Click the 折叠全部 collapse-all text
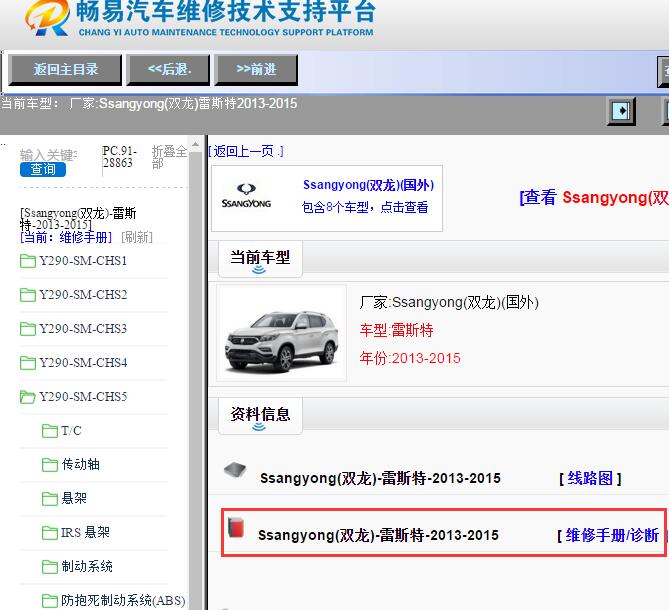The image size is (669, 610). click(x=169, y=157)
